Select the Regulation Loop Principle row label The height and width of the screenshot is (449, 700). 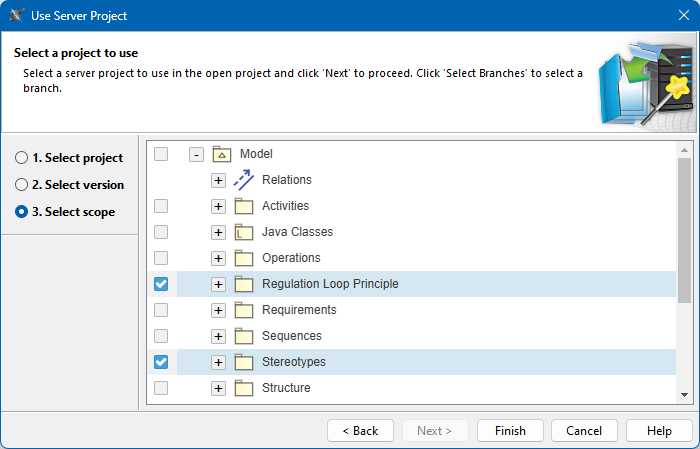coord(330,284)
